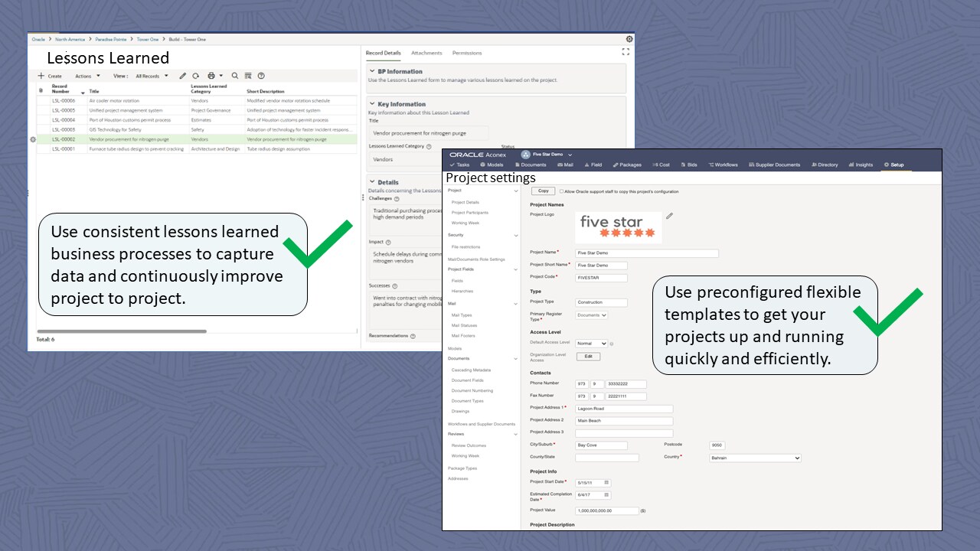This screenshot has height=551, width=980.
Task: Collapse the BP Information section
Action: tap(371, 71)
